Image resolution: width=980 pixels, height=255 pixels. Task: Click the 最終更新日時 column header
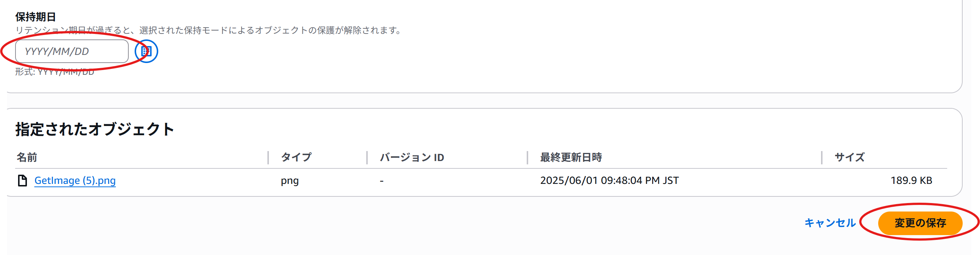(x=571, y=157)
